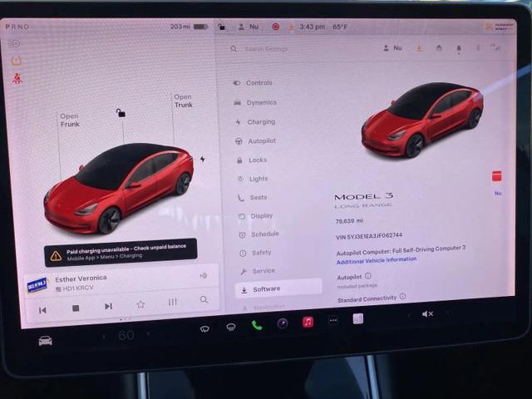Tap the cellular signal icon in settings header
Viewport: 532px width, 399px height.
(496, 48)
